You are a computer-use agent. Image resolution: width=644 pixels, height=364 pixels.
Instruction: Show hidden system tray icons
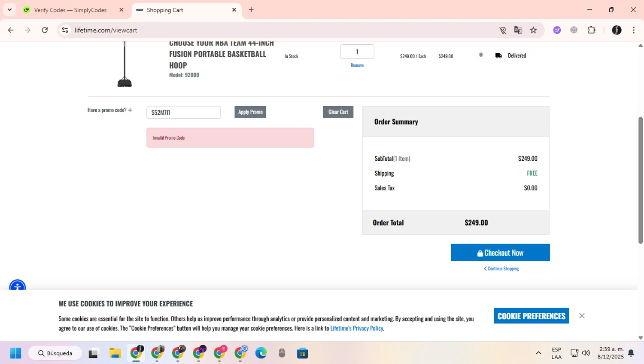click(x=538, y=353)
